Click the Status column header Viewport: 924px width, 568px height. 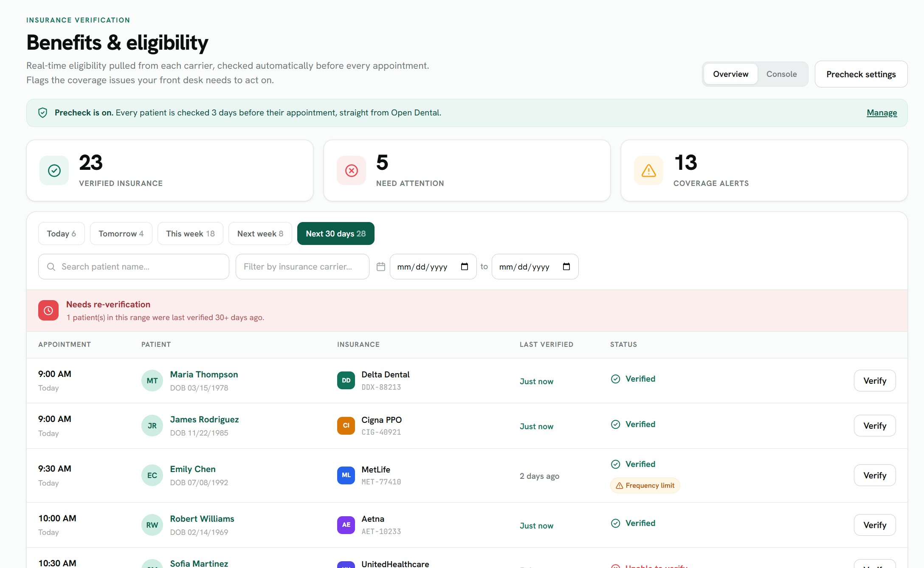(623, 344)
